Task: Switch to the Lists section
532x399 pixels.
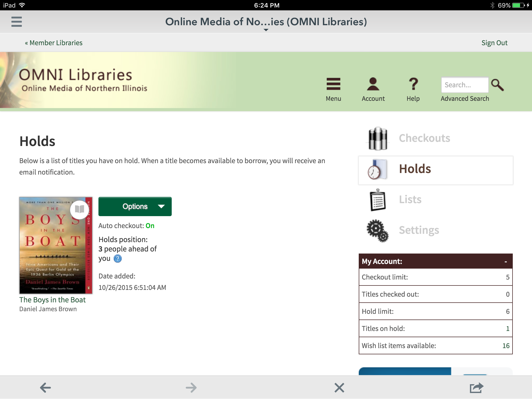Action: (x=410, y=199)
